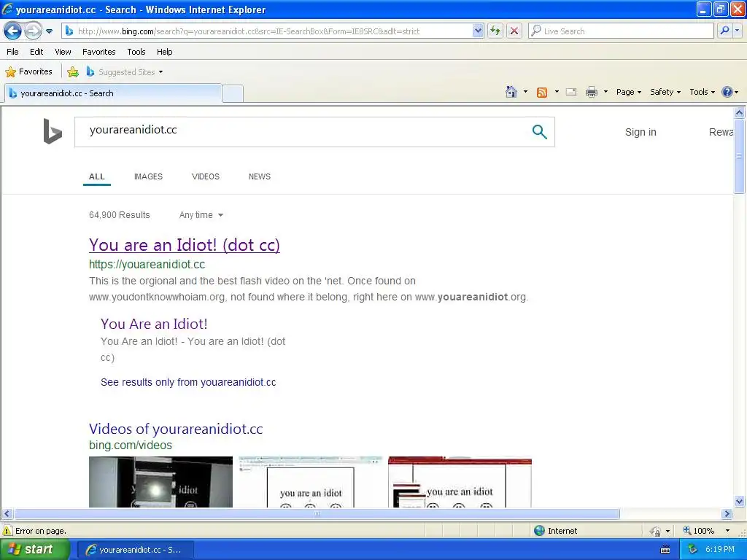Screen dimensions: 747x560
Task: Open the Help menu
Action: coord(164,52)
